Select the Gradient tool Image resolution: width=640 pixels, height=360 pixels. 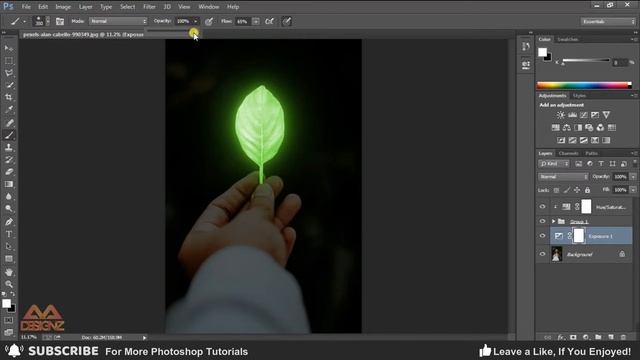click(9, 184)
